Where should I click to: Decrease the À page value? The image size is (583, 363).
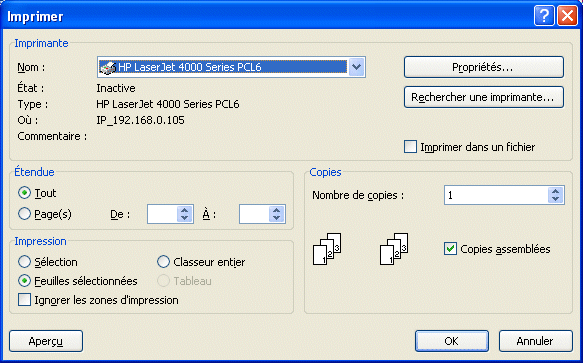click(x=276, y=218)
